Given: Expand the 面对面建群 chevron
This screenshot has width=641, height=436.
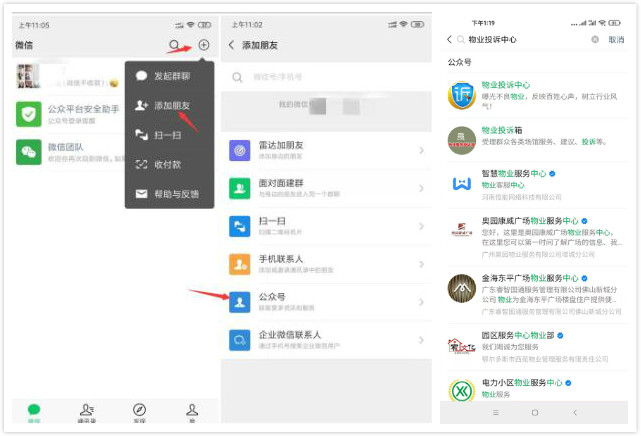Looking at the screenshot, I should (421, 188).
